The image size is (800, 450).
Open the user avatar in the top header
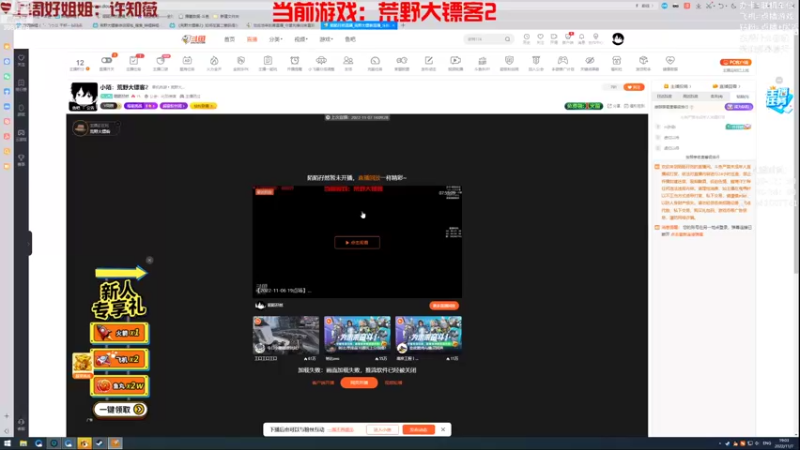[618, 39]
